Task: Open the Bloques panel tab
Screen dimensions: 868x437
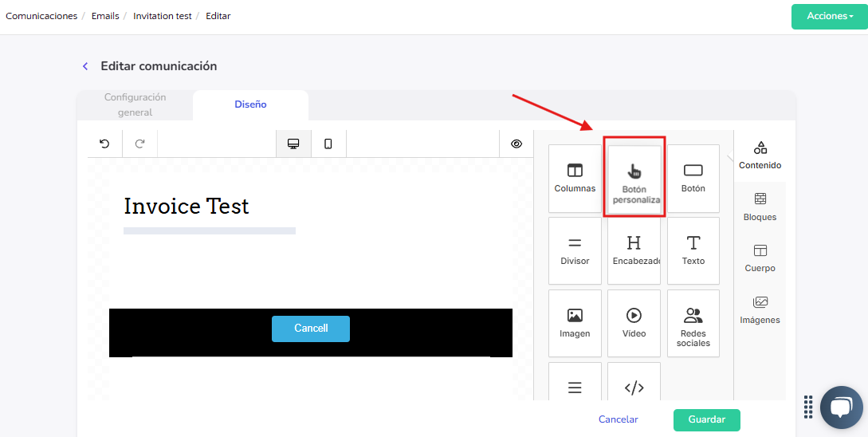Action: click(x=760, y=207)
